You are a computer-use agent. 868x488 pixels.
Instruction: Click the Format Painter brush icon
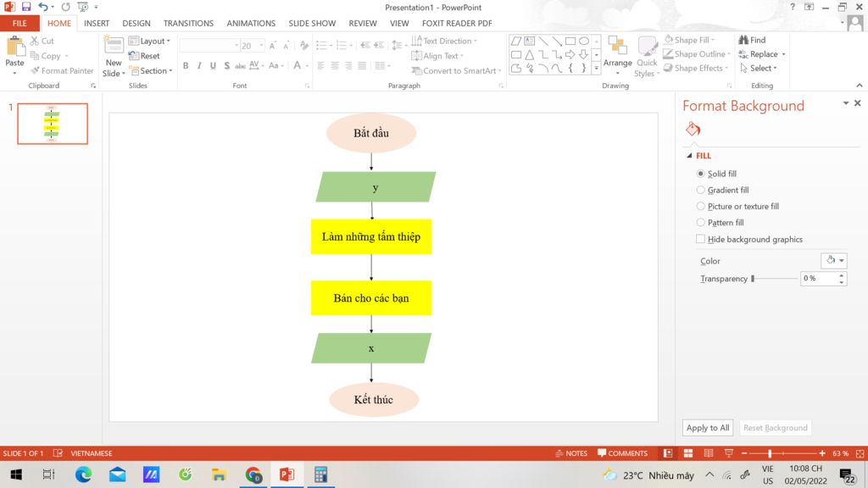[x=36, y=71]
